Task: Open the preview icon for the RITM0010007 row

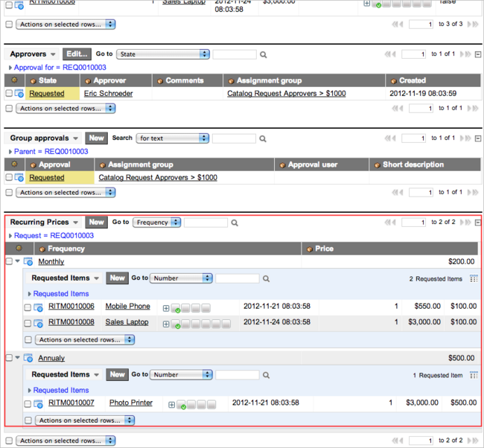Action: pyautogui.click(x=38, y=403)
